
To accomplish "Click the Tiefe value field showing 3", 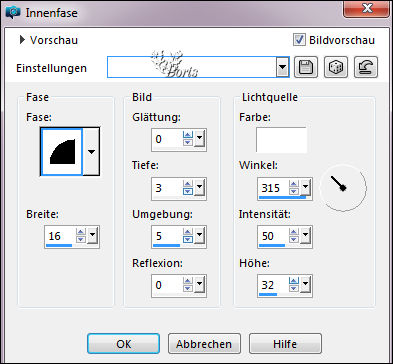I will (167, 188).
